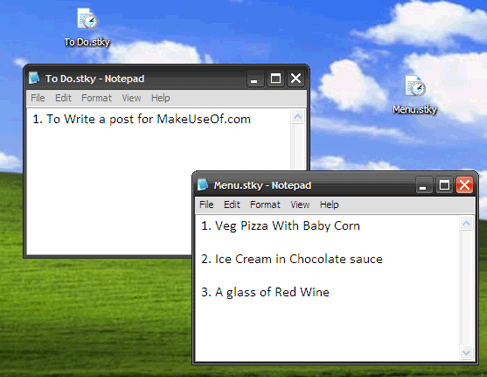
Task: Minimize the Menu.stky Notepad window
Action: (x=424, y=185)
